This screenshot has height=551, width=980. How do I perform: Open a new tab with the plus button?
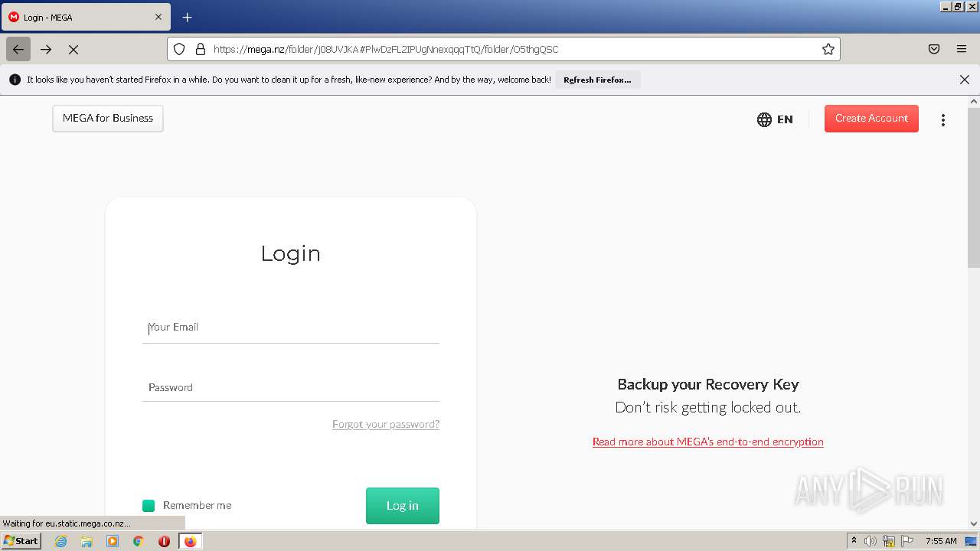(188, 17)
